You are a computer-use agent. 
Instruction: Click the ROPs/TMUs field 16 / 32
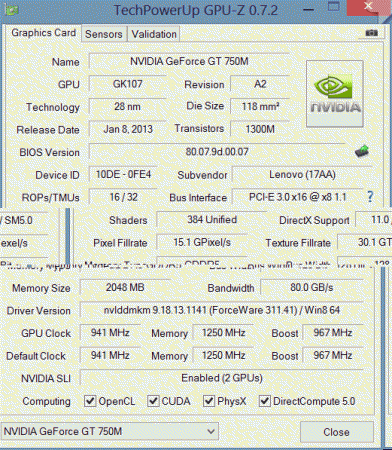pyautogui.click(x=123, y=197)
